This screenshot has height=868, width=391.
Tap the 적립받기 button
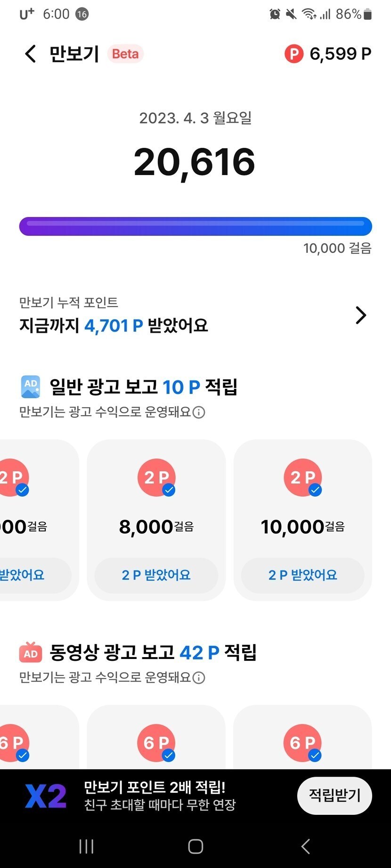point(334,796)
